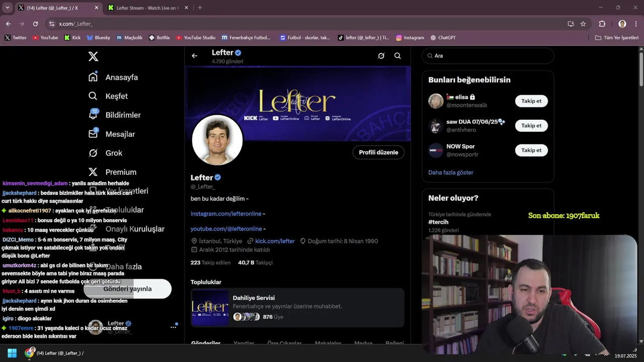Open account switcher three dots
Viewport: 644px width, 362px height.
[x=173, y=327]
